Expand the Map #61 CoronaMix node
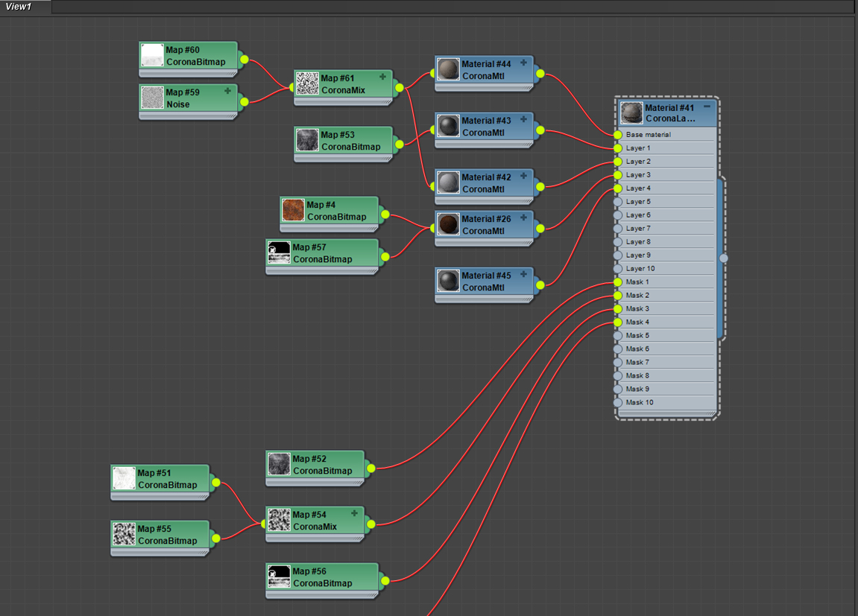The height and width of the screenshot is (616, 858). [382, 77]
